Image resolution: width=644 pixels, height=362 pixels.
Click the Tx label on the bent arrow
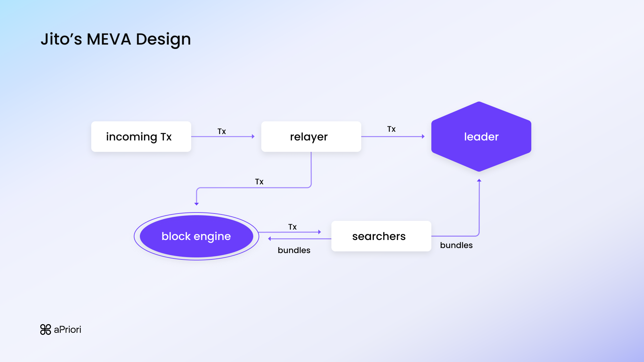(x=259, y=181)
